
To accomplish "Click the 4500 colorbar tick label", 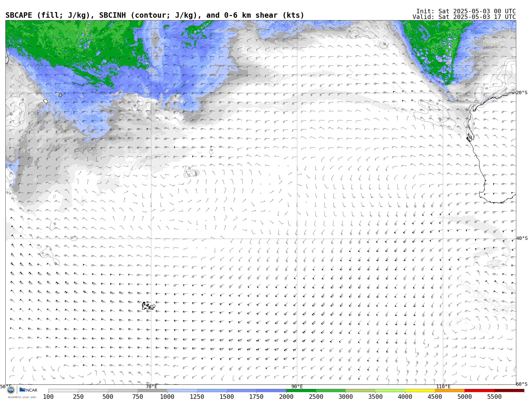I will tap(435, 397).
